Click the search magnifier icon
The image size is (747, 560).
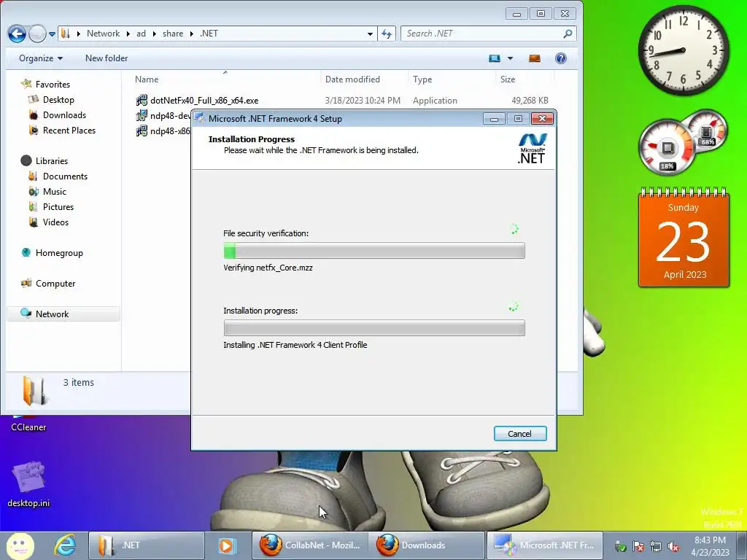tap(568, 34)
